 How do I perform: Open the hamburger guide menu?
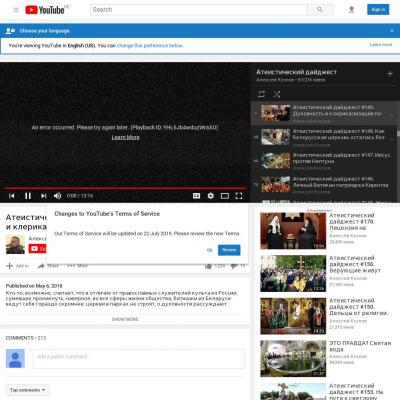point(16,10)
